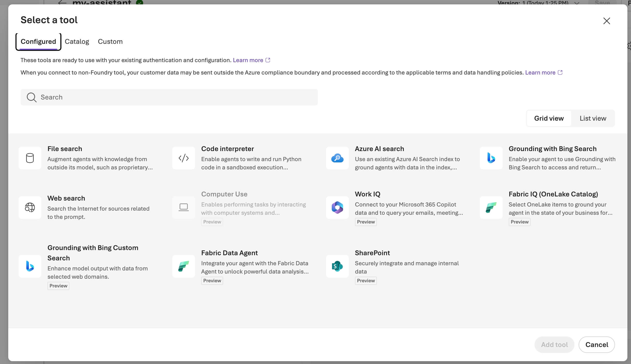Choose the SharePoint icon
The image size is (631, 364).
337,266
